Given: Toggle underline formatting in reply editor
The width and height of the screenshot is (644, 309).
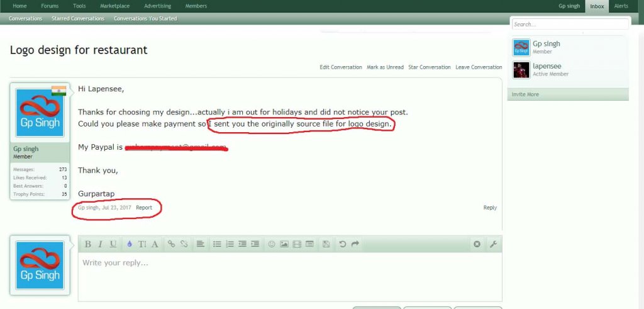Looking at the screenshot, I should click(113, 244).
